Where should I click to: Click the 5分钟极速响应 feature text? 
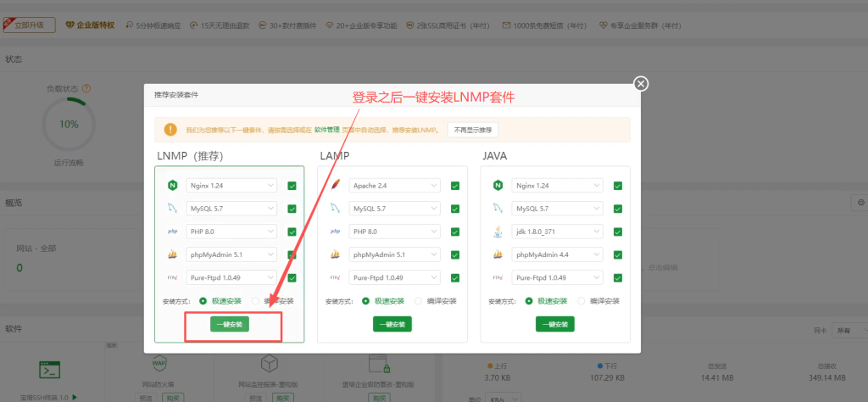coord(159,25)
